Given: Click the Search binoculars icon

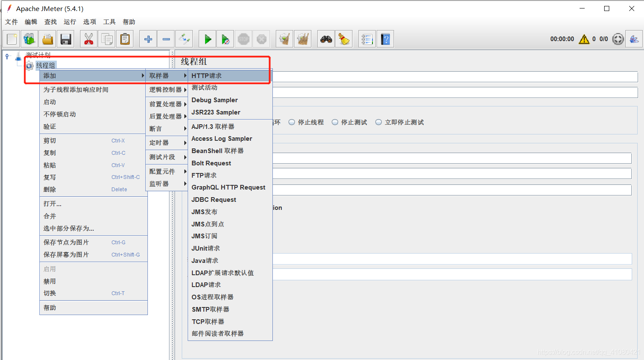Looking at the screenshot, I should tap(326, 39).
